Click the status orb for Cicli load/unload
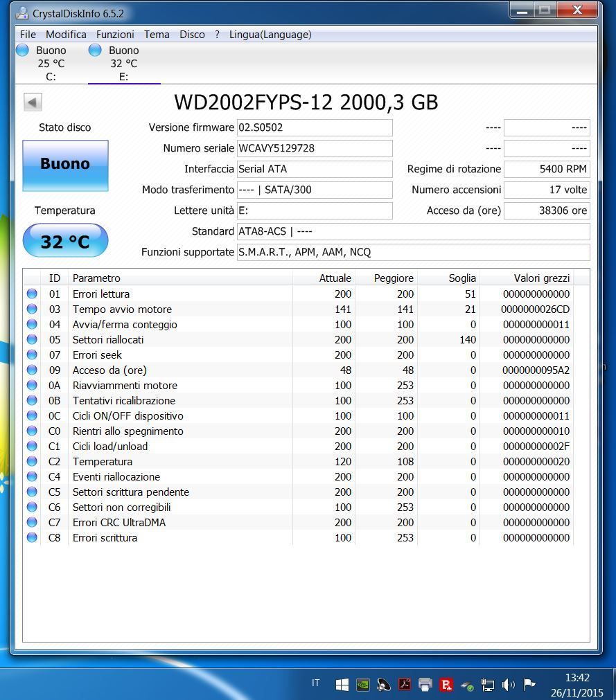616x700 pixels. coord(32,446)
